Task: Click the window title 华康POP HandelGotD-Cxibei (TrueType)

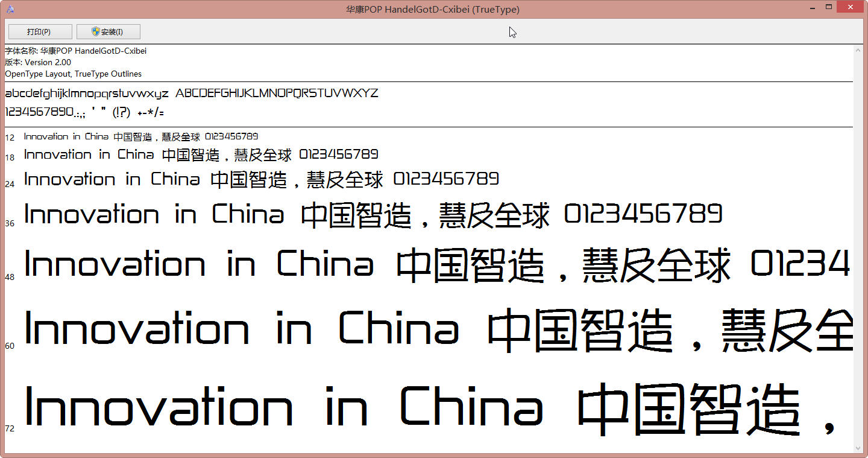Action: pos(433,9)
